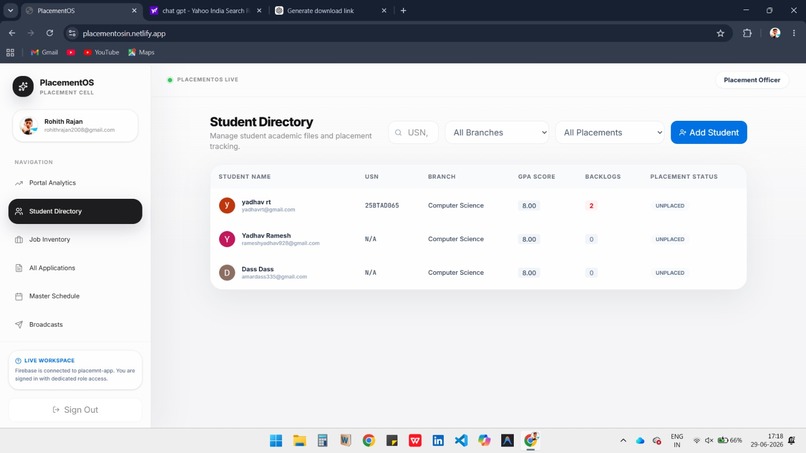Viewport: 806px width, 453px height.
Task: Open Chrome apps grid icon
Action: 10,52
